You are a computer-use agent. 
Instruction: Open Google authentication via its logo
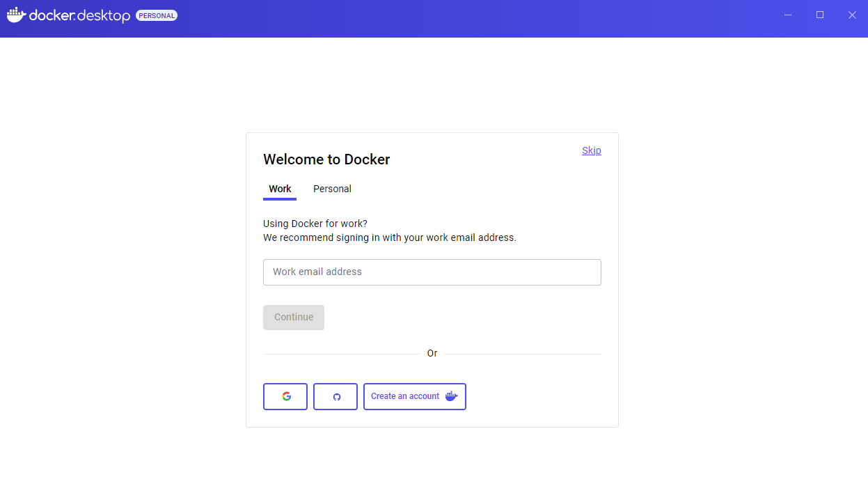[285, 396]
